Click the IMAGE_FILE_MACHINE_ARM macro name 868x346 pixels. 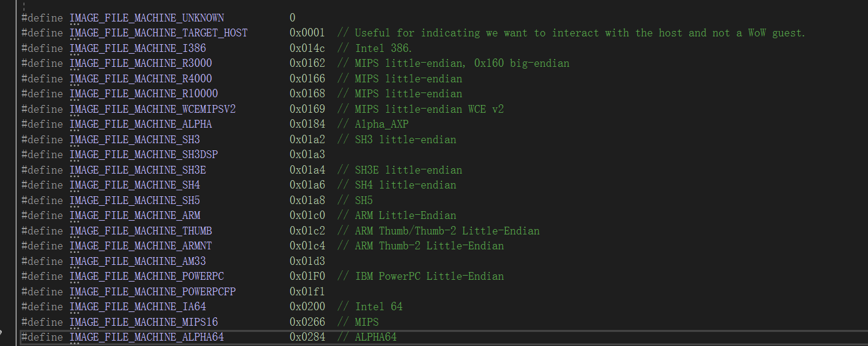[135, 215]
